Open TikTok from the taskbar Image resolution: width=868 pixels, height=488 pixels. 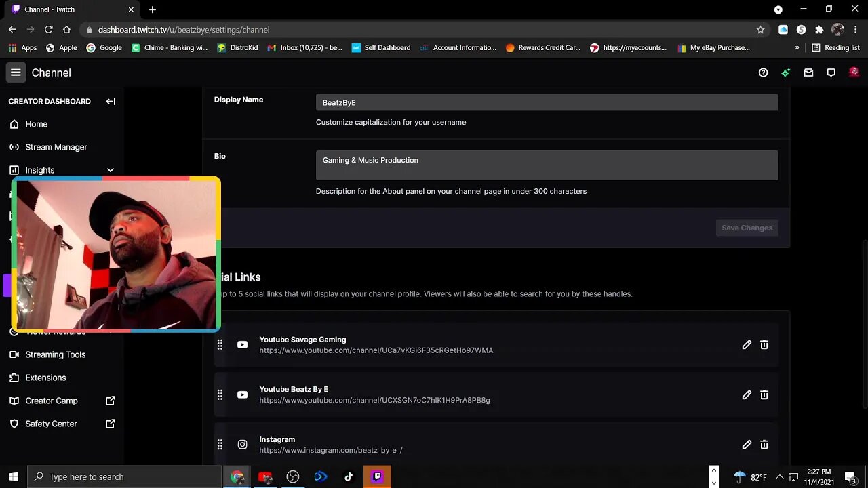349,476
